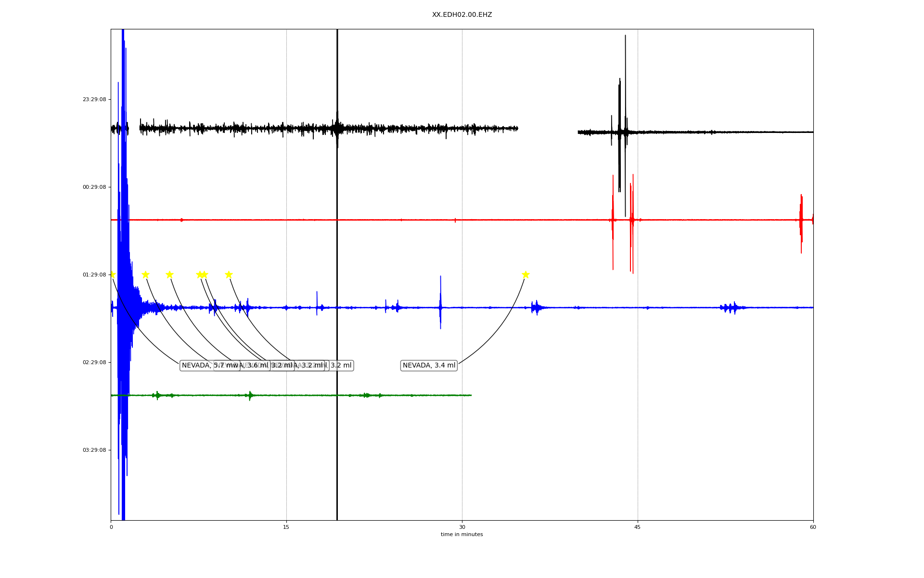
Task: Click the yellow star linked to NEVADA 3.4 ml
Action: click(x=526, y=275)
